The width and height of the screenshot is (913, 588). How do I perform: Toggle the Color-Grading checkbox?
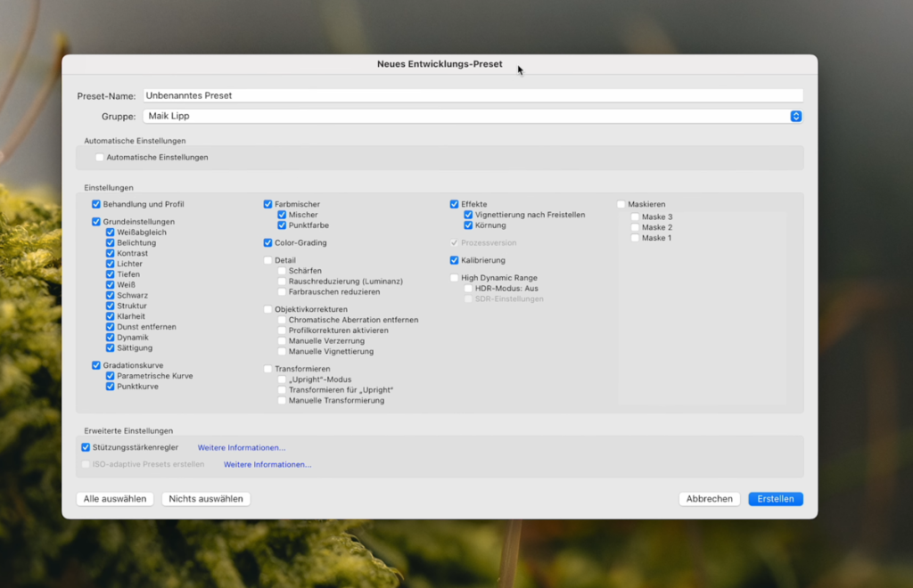[x=267, y=242]
